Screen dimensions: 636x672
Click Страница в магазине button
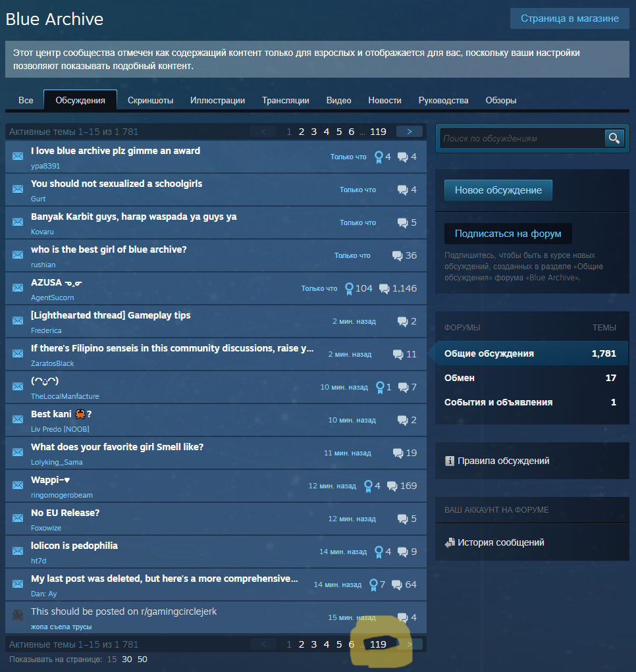point(570,18)
